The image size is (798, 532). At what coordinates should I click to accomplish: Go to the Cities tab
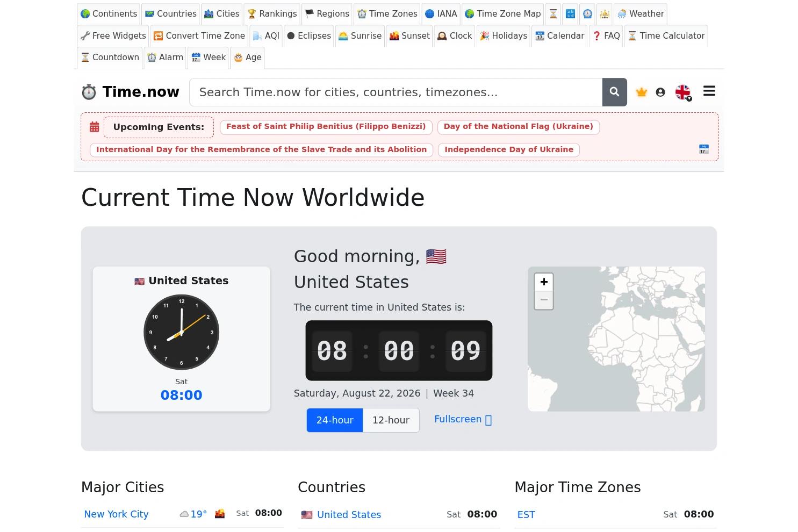(221, 14)
